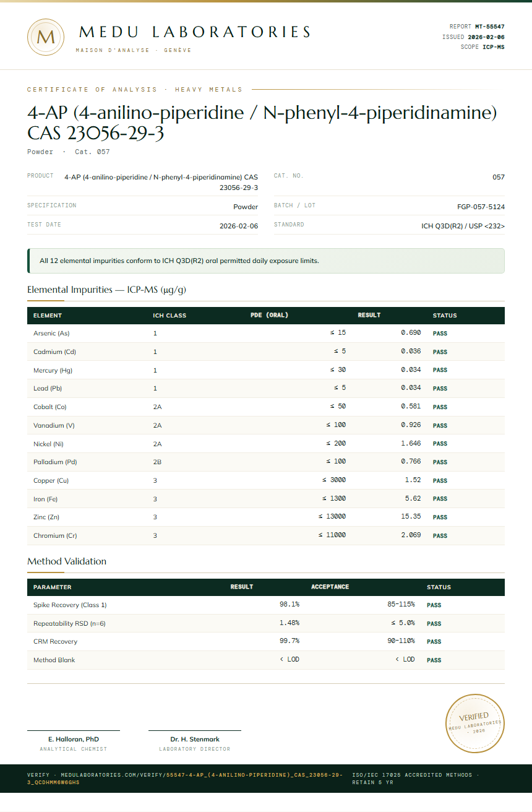
Task: Select specification value Powder
Action: coord(246,207)
